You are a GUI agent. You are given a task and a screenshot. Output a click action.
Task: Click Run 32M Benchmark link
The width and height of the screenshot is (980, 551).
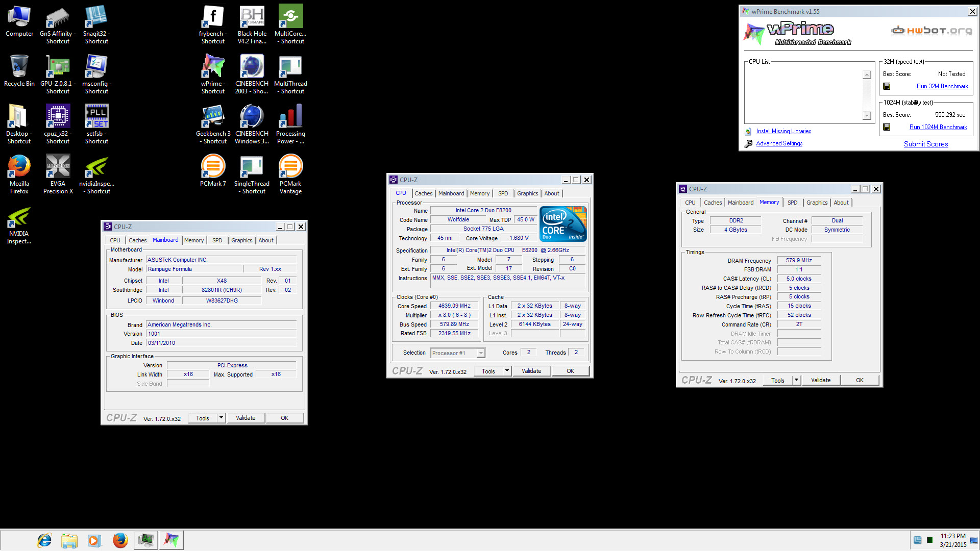(x=942, y=86)
